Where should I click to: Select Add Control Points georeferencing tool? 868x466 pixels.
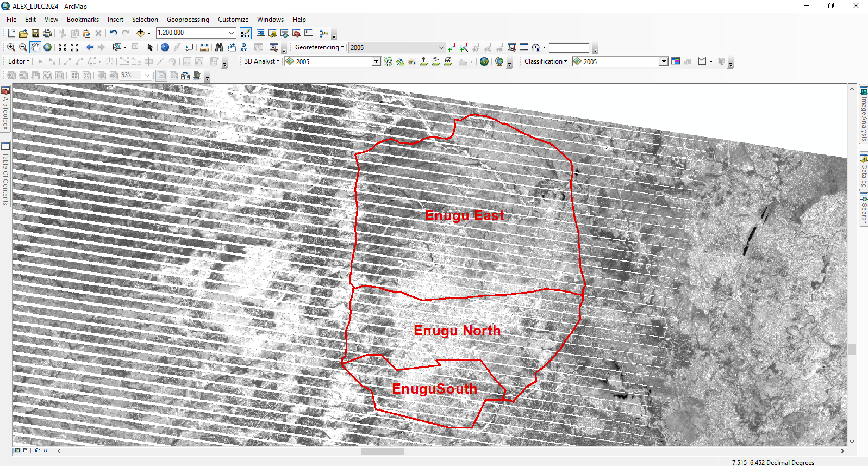click(452, 47)
